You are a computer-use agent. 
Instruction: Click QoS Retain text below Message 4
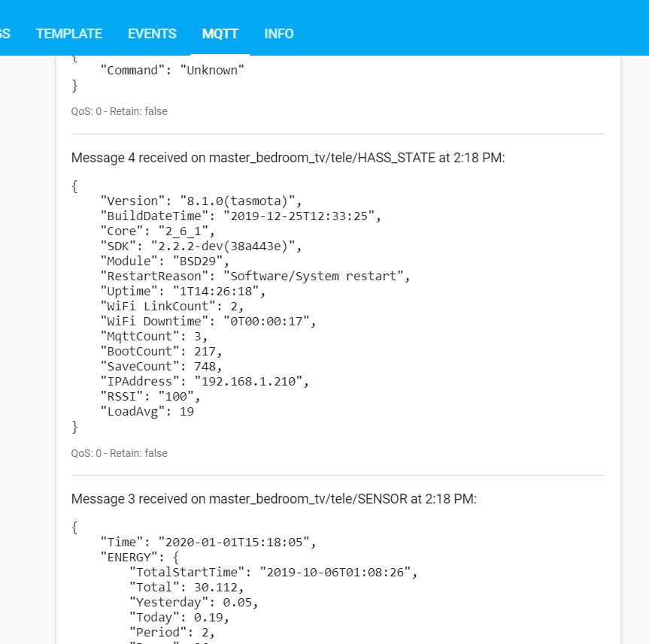click(x=119, y=453)
